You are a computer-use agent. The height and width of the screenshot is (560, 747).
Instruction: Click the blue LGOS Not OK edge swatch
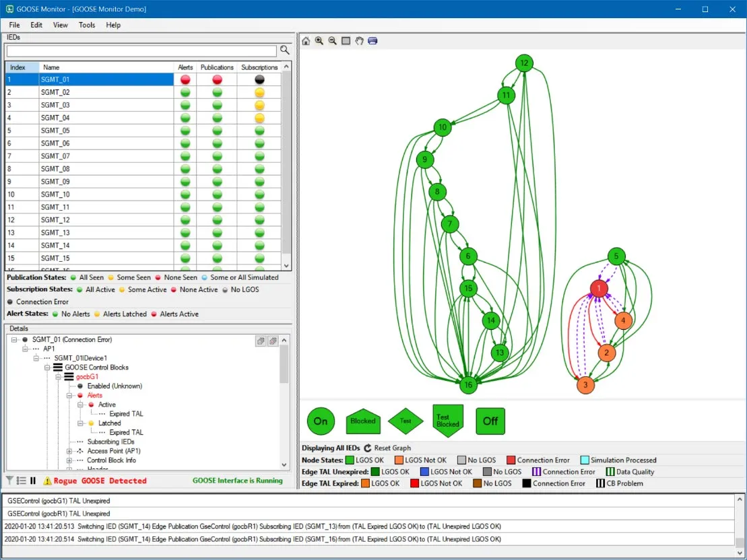pos(425,472)
